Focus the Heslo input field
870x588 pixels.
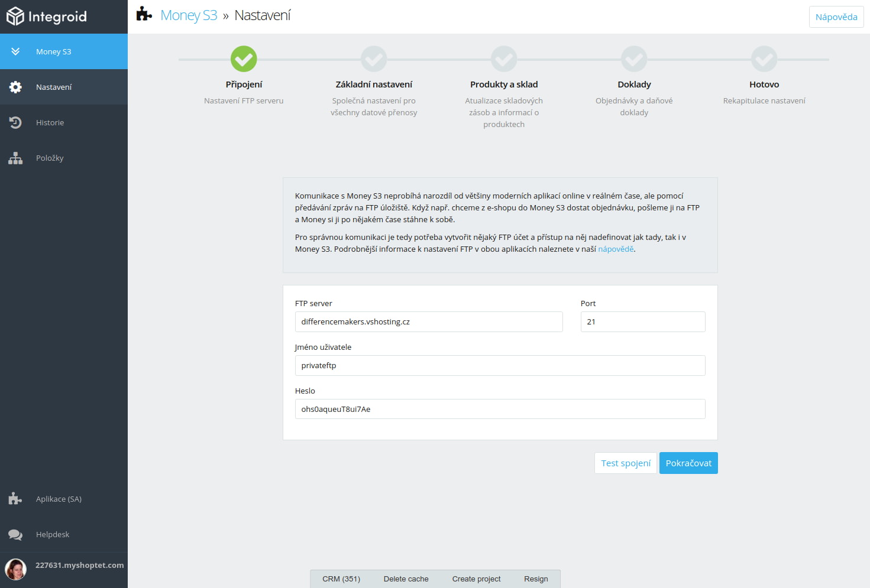click(500, 409)
